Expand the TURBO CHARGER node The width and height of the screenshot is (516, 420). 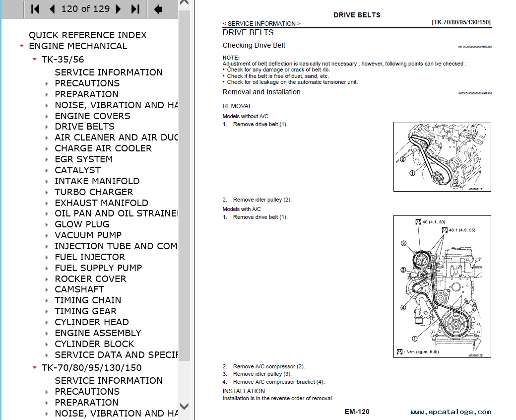coord(47,192)
